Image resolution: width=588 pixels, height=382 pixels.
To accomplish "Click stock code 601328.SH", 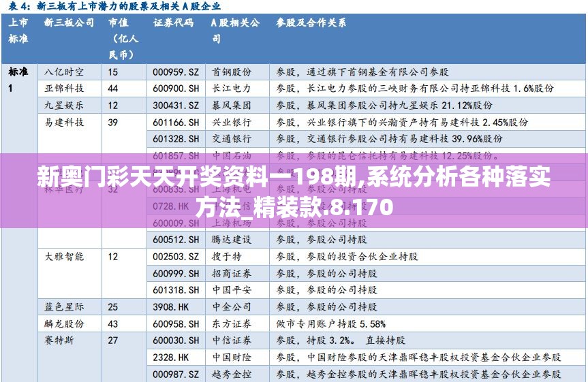I will 176,139.
